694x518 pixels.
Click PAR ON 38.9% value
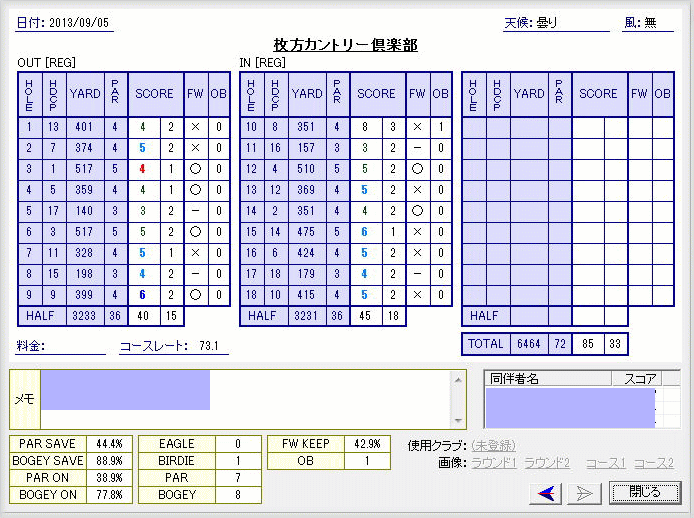(x=109, y=478)
